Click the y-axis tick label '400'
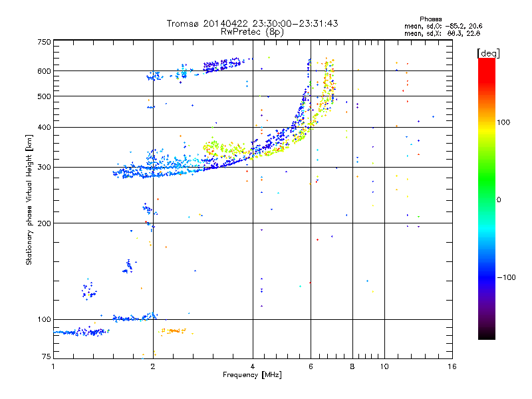 (x=44, y=128)
